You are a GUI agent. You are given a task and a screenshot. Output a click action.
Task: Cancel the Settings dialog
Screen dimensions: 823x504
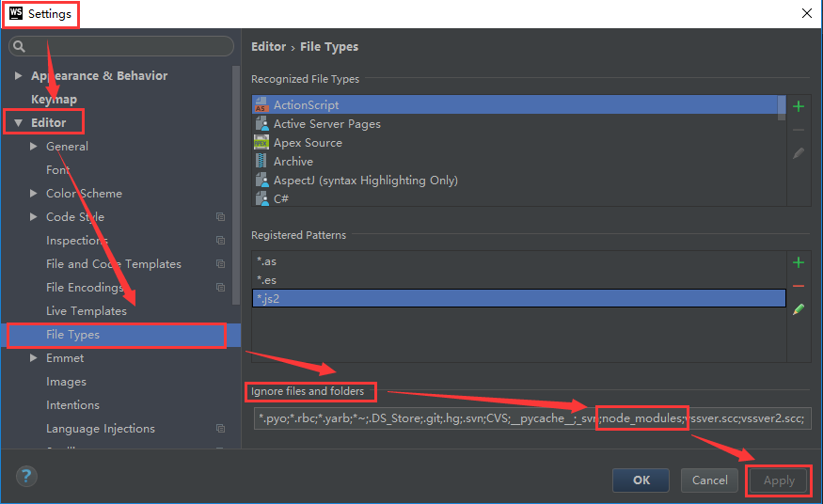[709, 480]
